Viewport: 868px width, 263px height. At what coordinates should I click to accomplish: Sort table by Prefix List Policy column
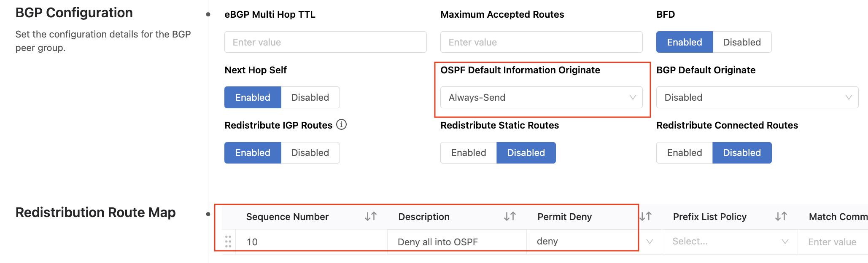781,217
